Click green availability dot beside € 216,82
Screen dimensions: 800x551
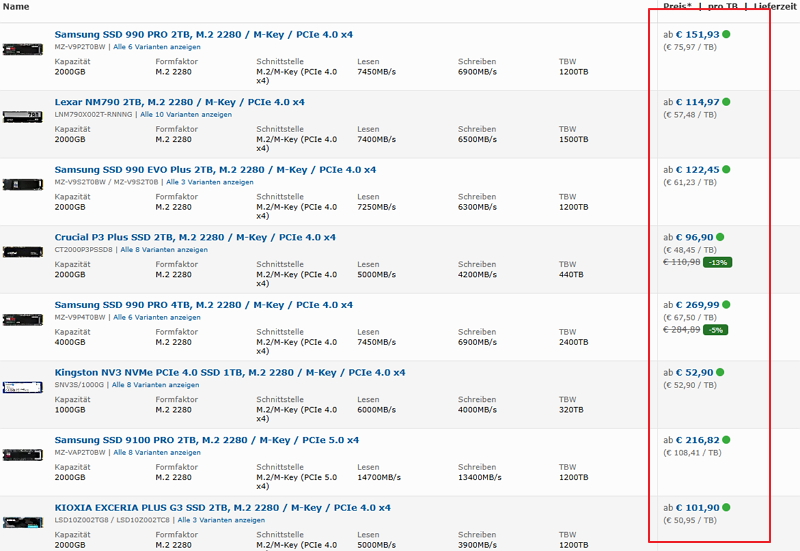[x=727, y=440]
